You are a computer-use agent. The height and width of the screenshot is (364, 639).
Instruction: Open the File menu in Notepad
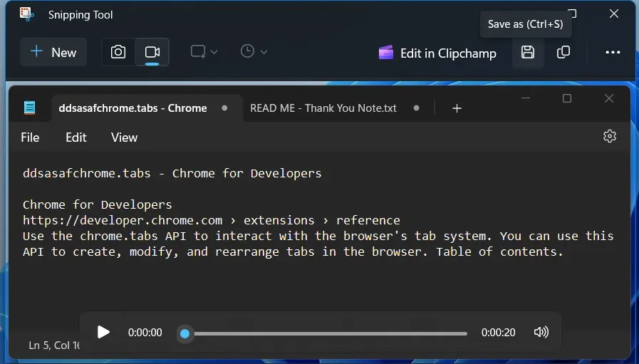point(30,137)
